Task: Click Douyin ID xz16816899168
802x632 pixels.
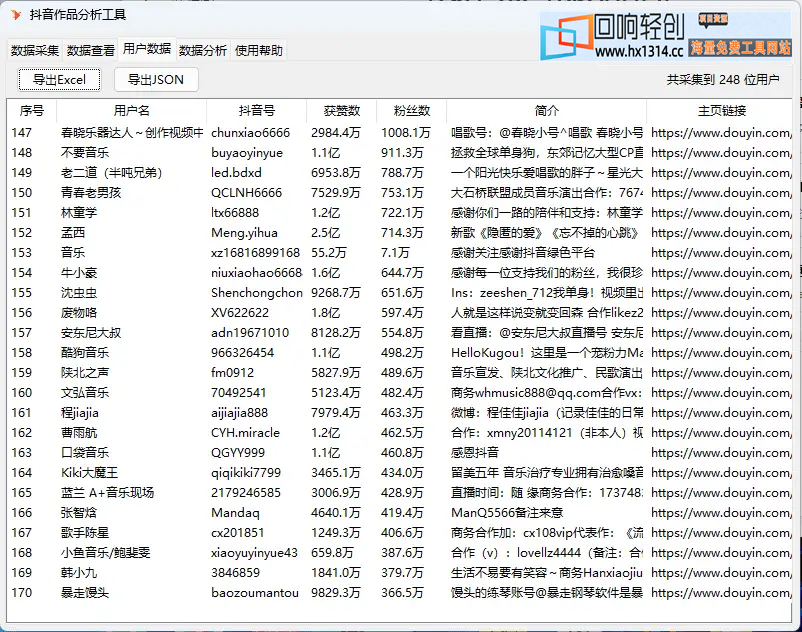Action: click(255, 253)
